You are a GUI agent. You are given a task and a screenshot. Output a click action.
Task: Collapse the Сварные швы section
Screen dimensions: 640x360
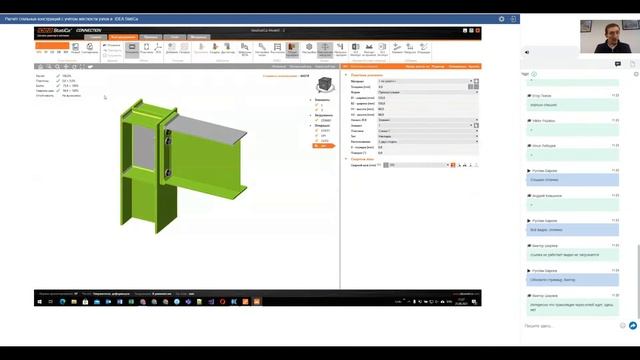click(x=346, y=159)
